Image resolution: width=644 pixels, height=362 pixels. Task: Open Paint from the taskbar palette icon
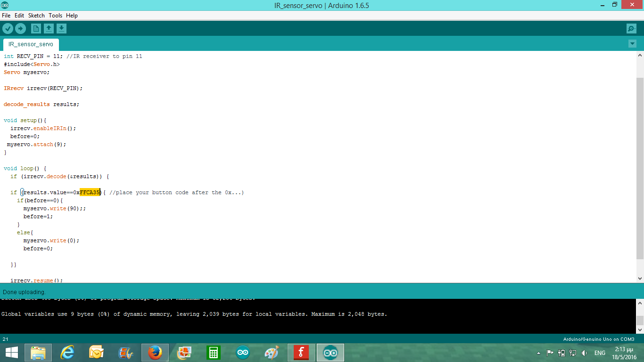tap(272, 353)
